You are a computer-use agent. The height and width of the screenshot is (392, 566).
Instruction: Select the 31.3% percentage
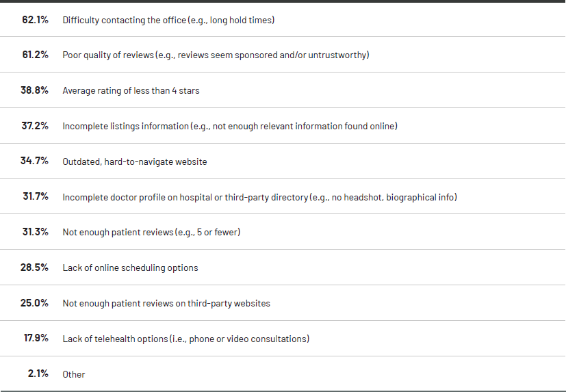pyautogui.click(x=35, y=233)
